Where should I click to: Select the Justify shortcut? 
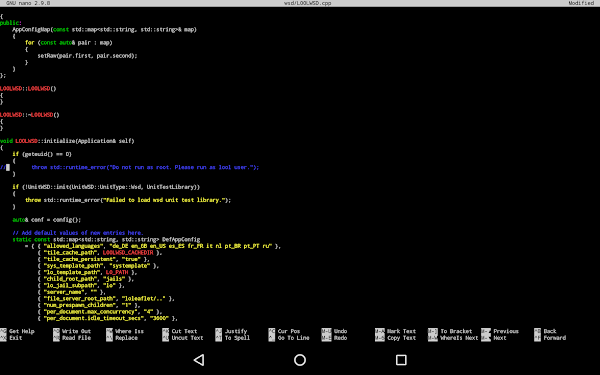(x=236, y=331)
